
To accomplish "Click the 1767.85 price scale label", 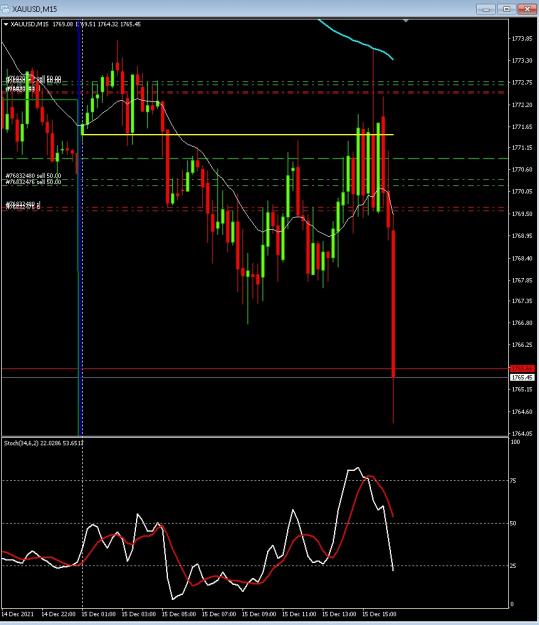I will (x=522, y=281).
